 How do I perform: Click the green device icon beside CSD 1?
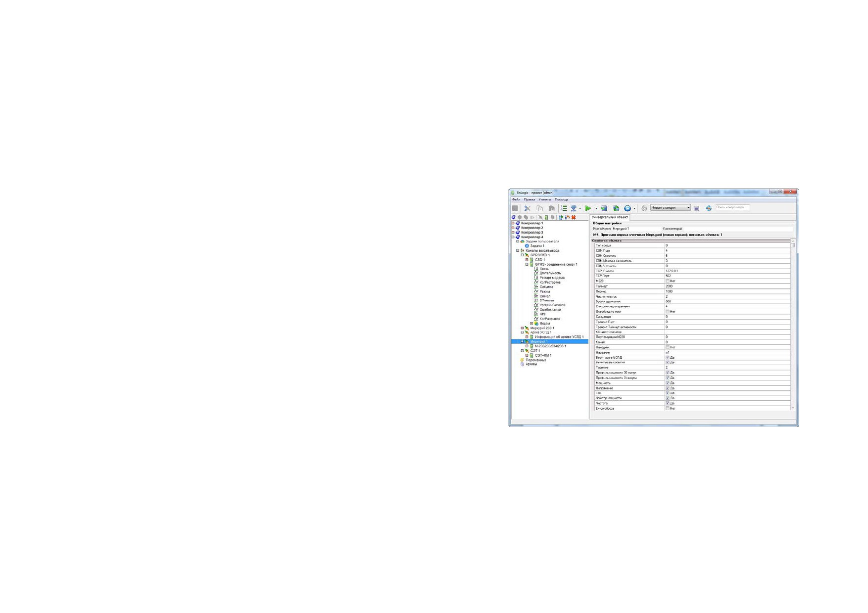(x=531, y=260)
